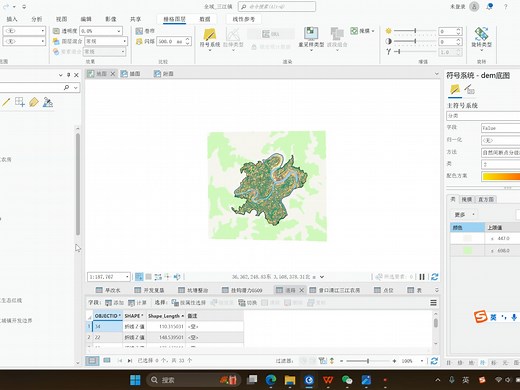The height and width of the screenshot is (390, 520).
Task: Click the user account avatar icon
Action: (x=474, y=6)
